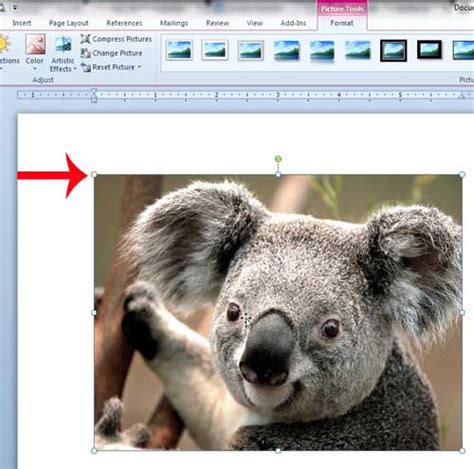Viewport: 474px width, 469px height.
Task: Expand the Color dropdown arrow
Action: click(35, 69)
